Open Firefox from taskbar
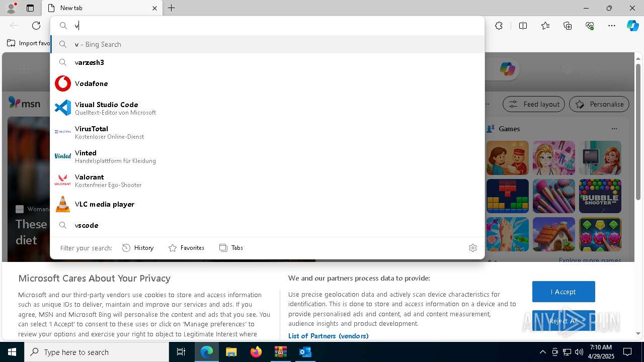Image resolution: width=644 pixels, height=362 pixels. coord(256,352)
